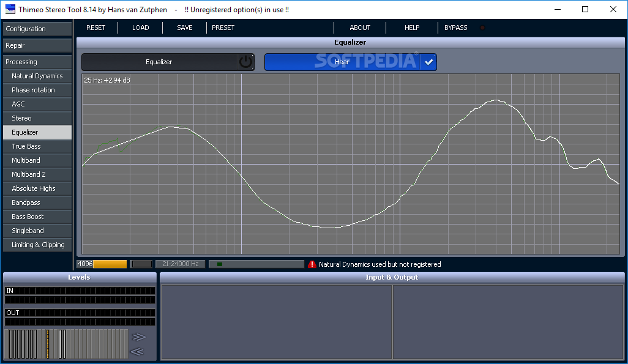Select Absolute Highs in the sidebar
Image resolution: width=628 pixels, height=364 pixels.
click(37, 188)
